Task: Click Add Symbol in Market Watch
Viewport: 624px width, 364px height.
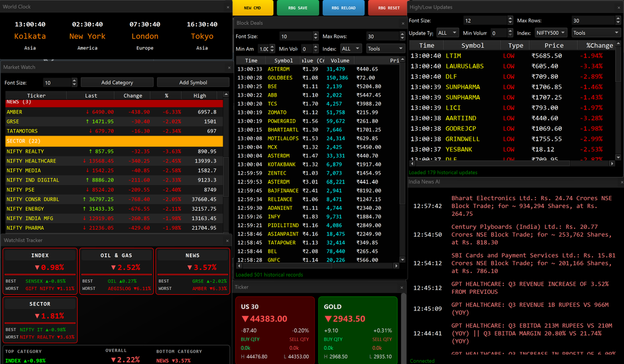Action: click(193, 82)
